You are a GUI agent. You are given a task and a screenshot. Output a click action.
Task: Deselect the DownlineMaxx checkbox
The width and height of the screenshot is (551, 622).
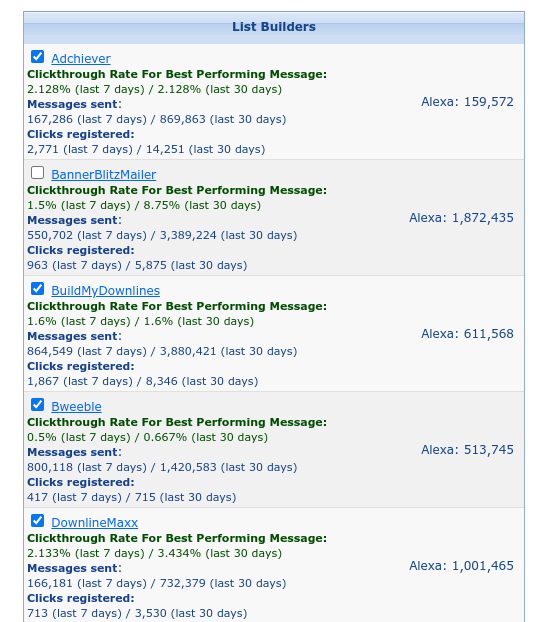click(37, 520)
